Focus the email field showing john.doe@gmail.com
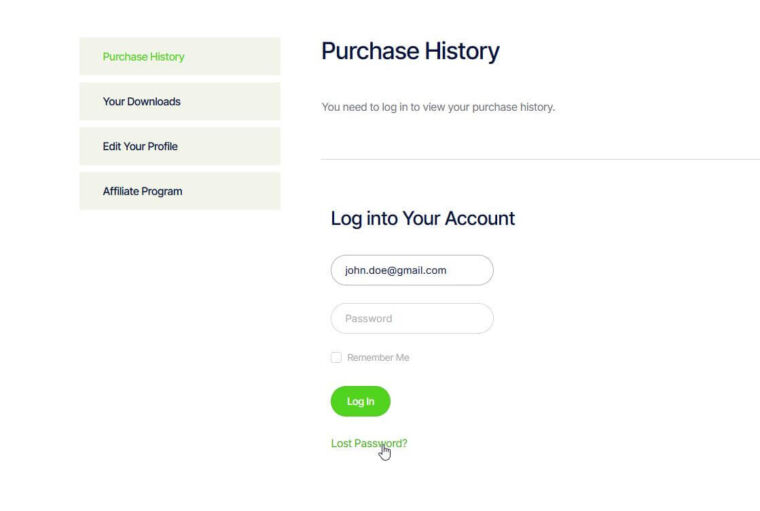Screen dimensions: 760x511 tap(412, 270)
